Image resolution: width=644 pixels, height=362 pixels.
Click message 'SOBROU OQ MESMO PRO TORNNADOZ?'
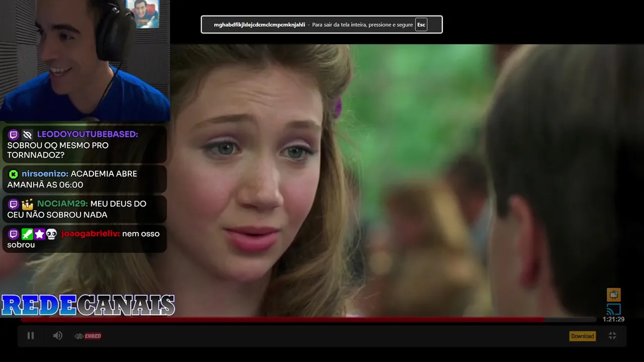58,150
